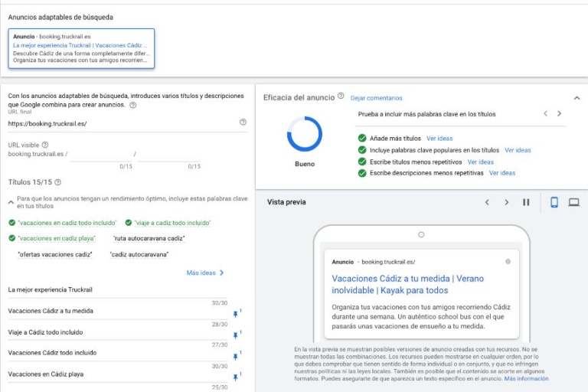The width and height of the screenshot is (588, 392).
Task: Open Ver ideas for 'Añade más títulos'
Action: pos(439,139)
